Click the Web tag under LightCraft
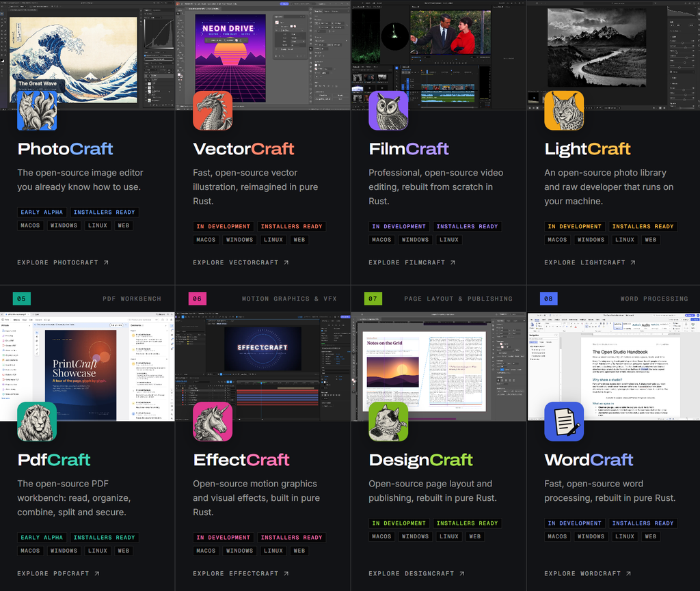 [x=651, y=240]
